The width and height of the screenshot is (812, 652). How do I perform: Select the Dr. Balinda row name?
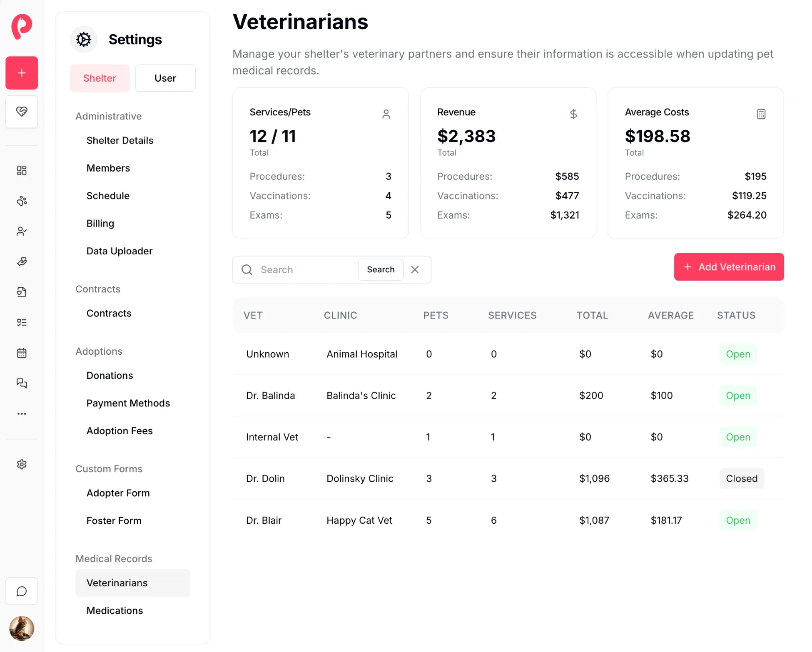pos(271,396)
